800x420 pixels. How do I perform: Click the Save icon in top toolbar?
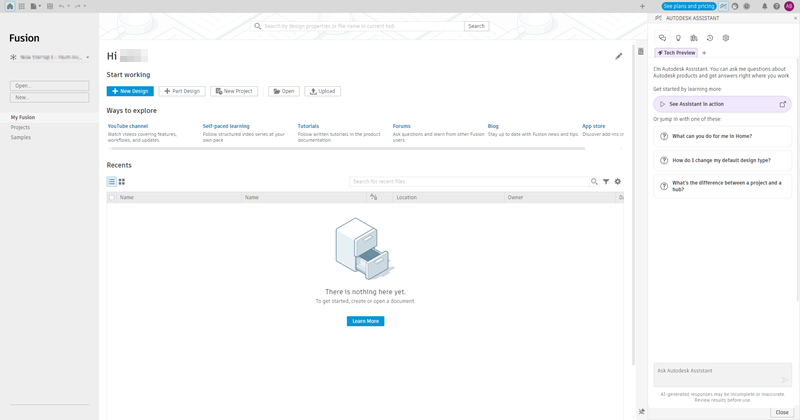[49, 6]
